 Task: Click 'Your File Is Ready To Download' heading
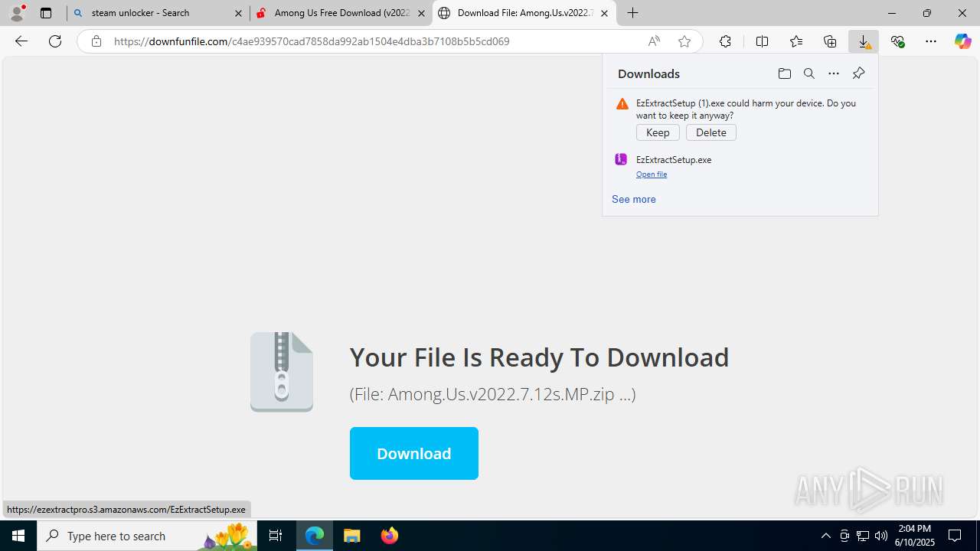(539, 357)
